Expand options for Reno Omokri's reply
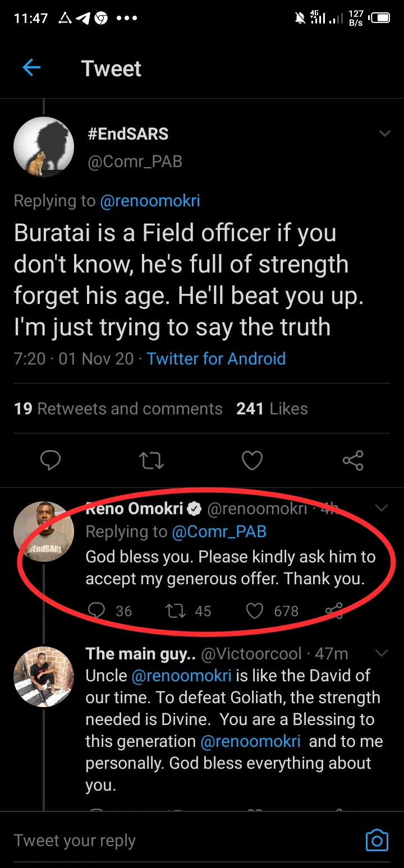 [382, 508]
